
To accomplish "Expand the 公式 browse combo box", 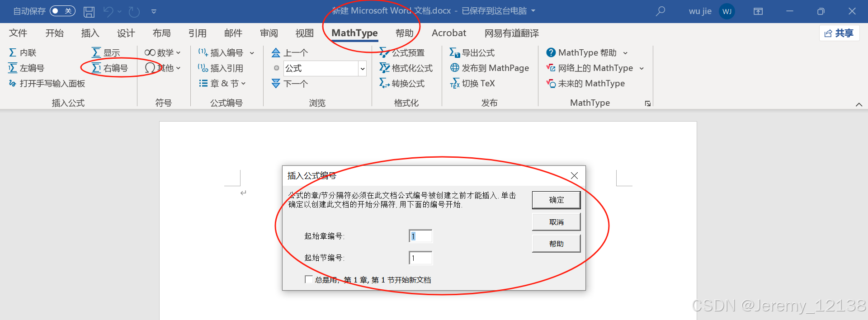I will [362, 69].
